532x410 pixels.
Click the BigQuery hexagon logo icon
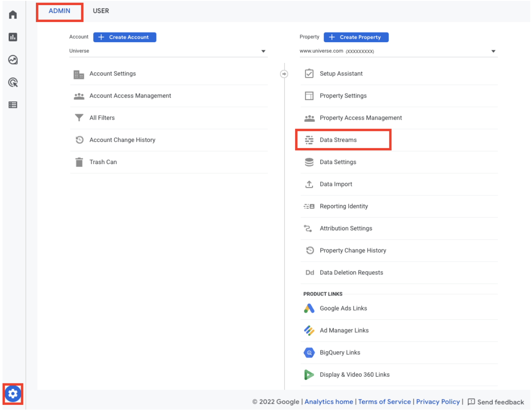pyautogui.click(x=309, y=353)
